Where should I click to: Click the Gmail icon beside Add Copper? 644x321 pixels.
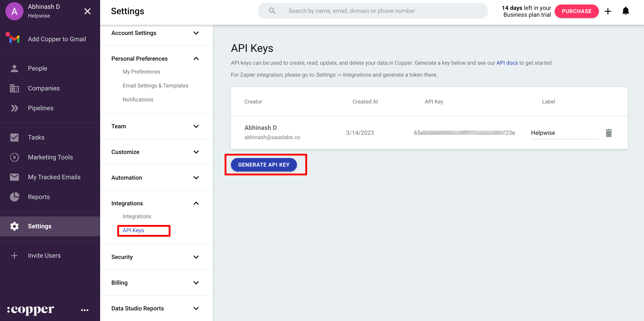pos(14,39)
